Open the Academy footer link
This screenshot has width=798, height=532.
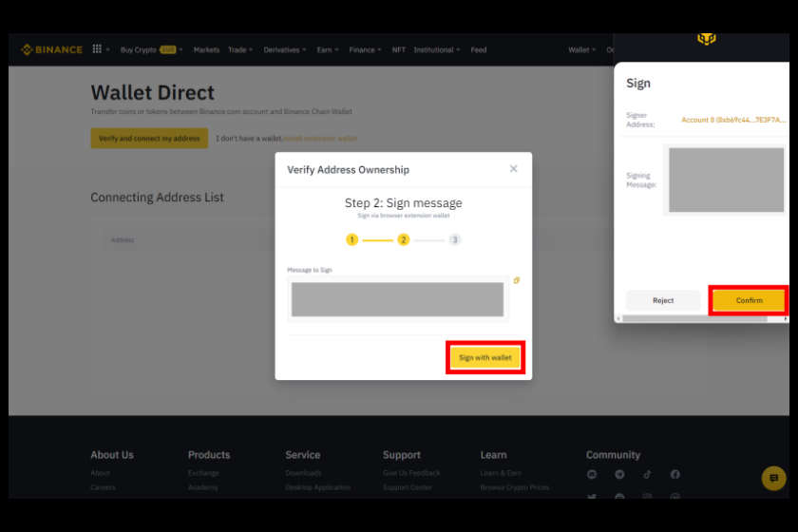(x=202, y=487)
